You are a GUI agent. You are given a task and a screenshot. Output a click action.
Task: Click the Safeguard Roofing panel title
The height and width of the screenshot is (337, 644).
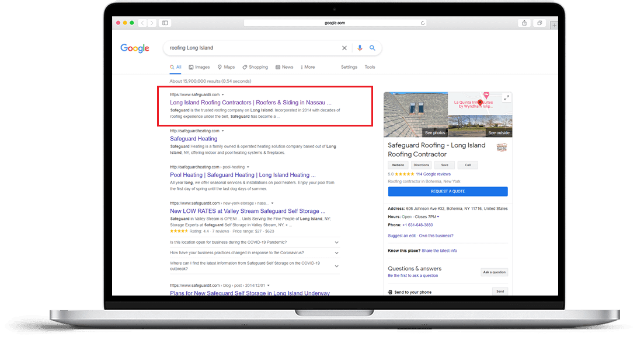pyautogui.click(x=437, y=150)
